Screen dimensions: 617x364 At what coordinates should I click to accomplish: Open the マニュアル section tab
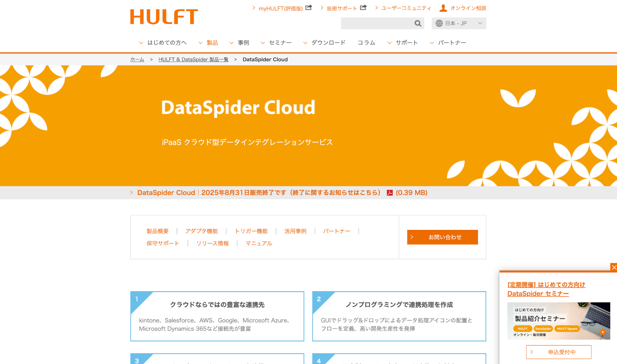point(259,243)
